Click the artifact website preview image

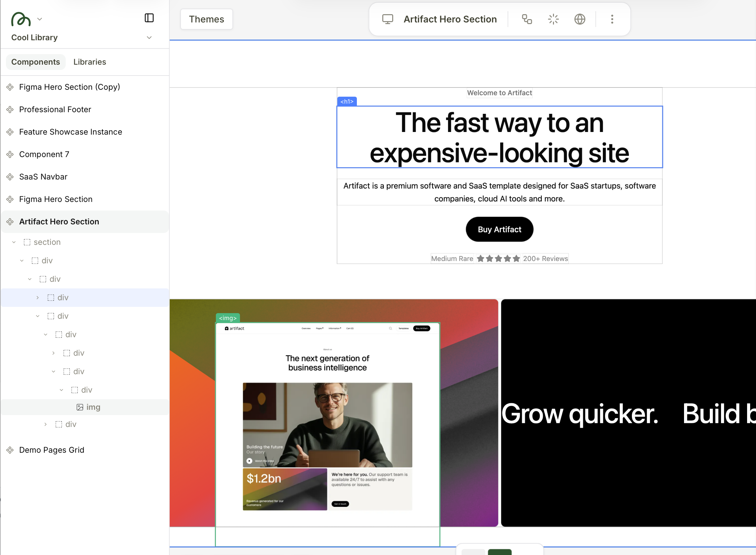tap(327, 424)
